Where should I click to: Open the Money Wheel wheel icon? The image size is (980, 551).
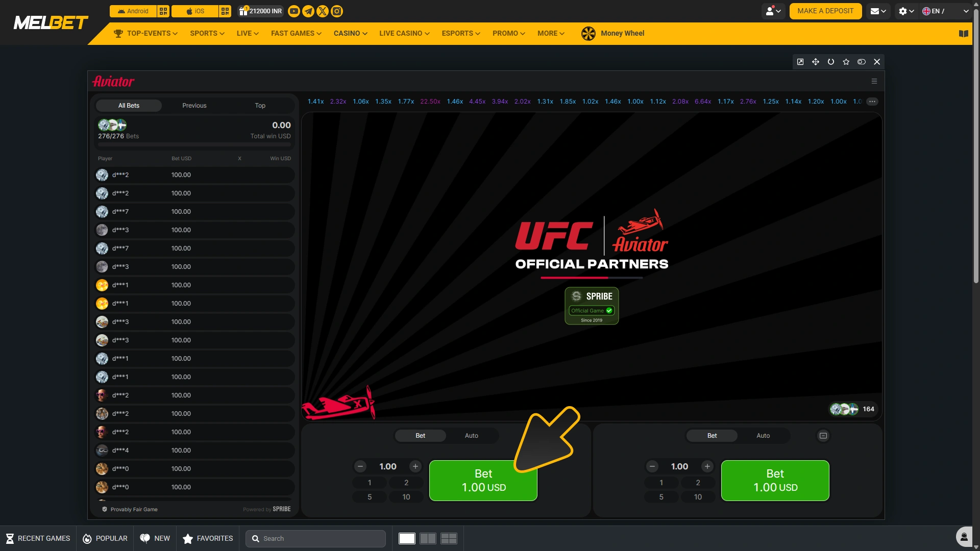coord(588,34)
